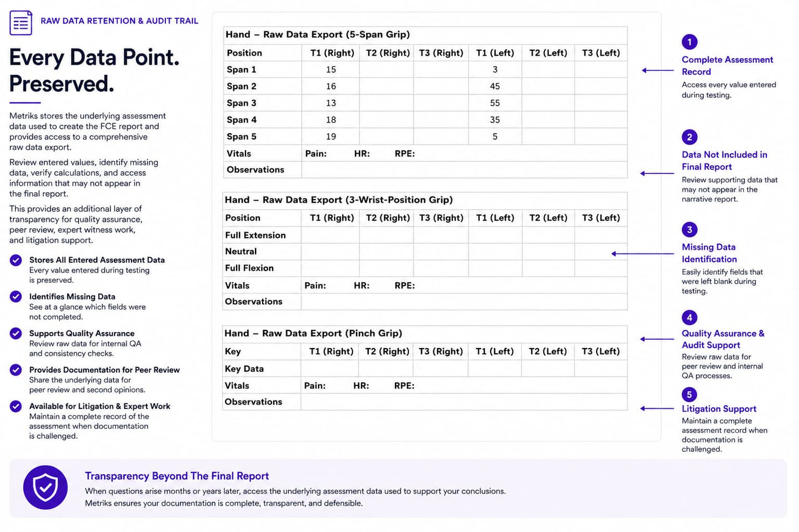Click checkmark icon beside Stores All Entered Assessment Data

(16, 260)
